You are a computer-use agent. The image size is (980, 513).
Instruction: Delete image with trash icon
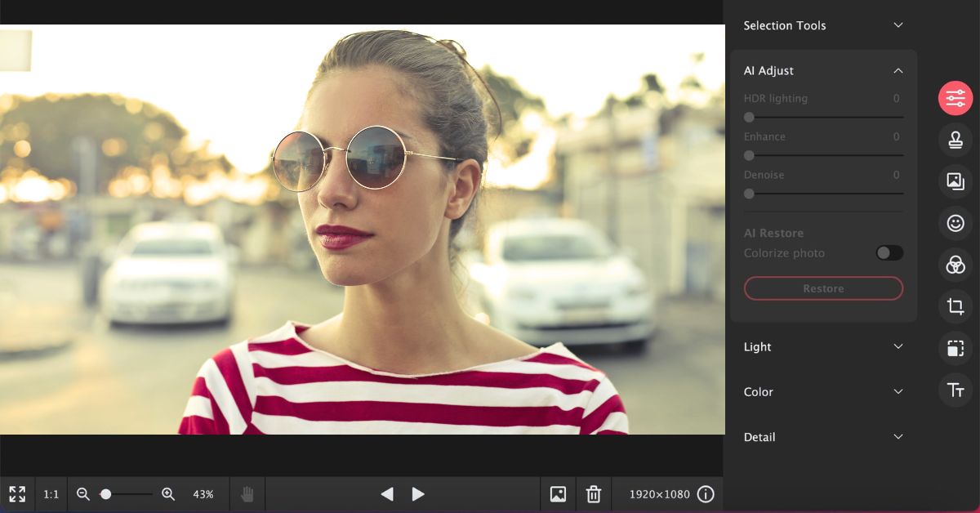594,494
